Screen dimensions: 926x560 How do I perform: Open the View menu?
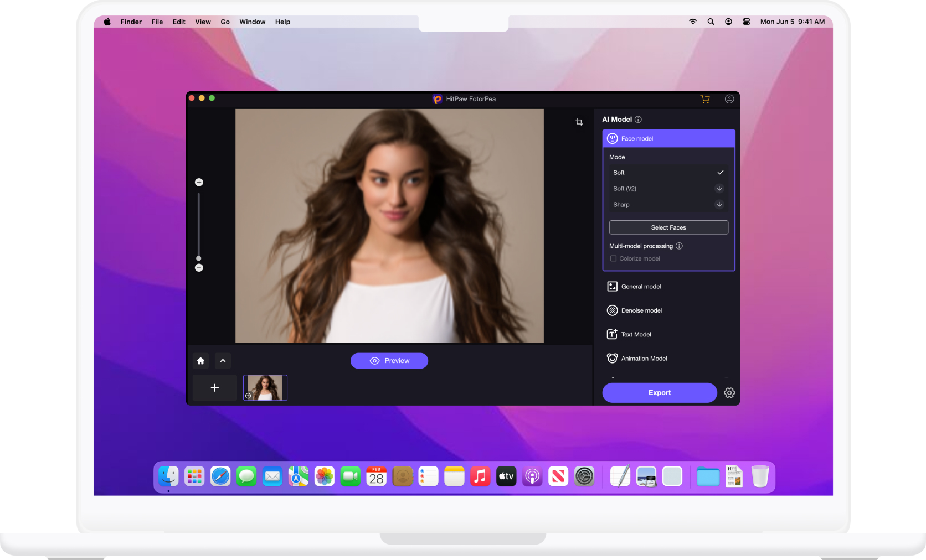click(203, 22)
